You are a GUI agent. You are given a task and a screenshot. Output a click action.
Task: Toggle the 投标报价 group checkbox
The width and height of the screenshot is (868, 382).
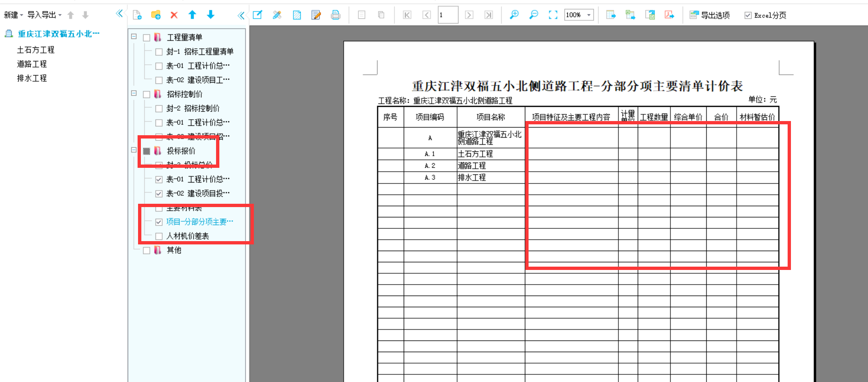pos(147,151)
